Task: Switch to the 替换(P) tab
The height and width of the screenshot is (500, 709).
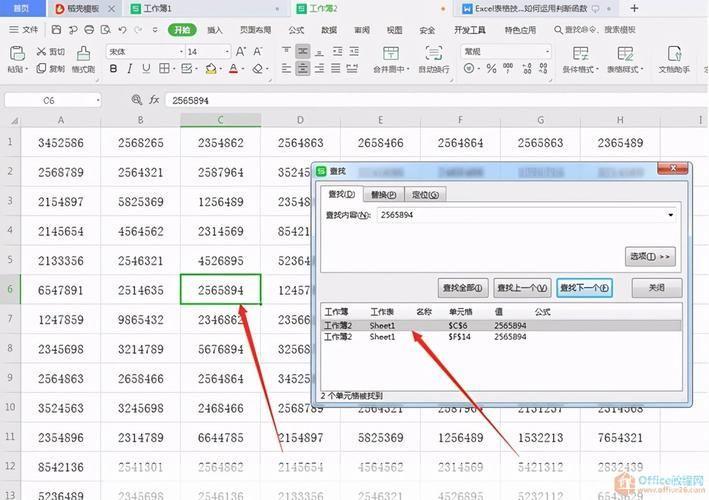Action: [383, 194]
